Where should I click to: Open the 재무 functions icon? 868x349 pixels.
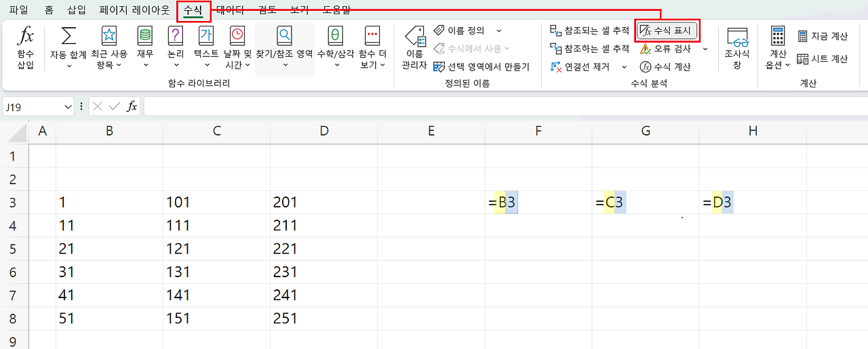pos(144,35)
